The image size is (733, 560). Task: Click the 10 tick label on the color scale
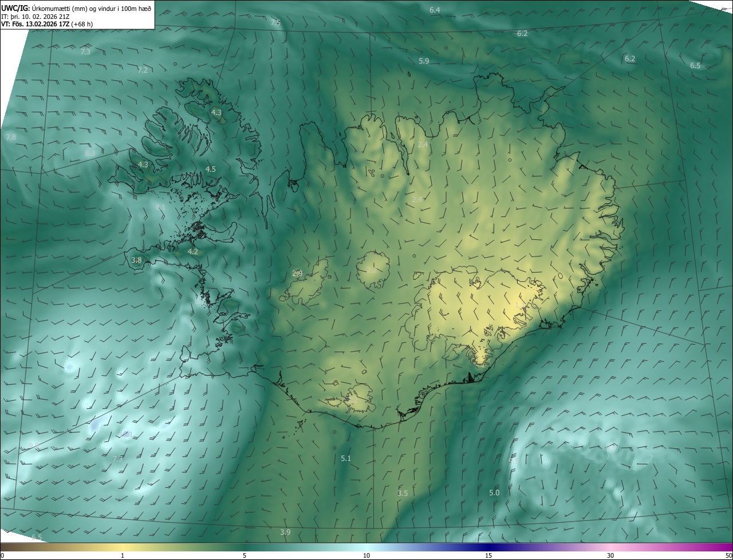[366, 556]
